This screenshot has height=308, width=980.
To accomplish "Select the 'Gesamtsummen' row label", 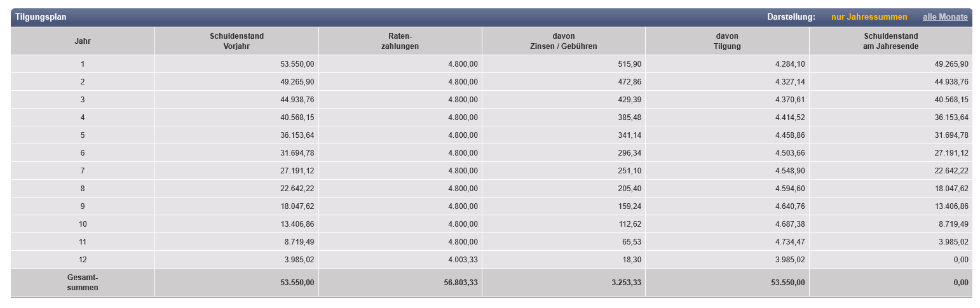I will click(83, 283).
